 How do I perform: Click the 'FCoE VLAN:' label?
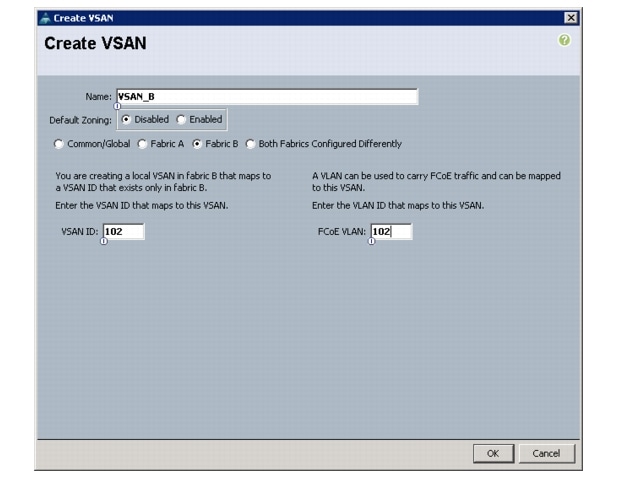click(342, 231)
